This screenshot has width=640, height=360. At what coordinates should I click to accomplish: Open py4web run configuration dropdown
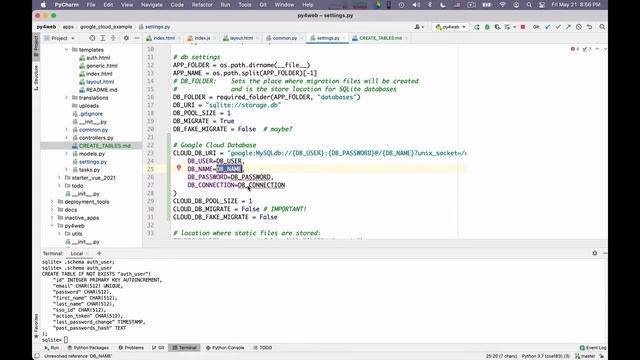pyautogui.click(x=450, y=27)
